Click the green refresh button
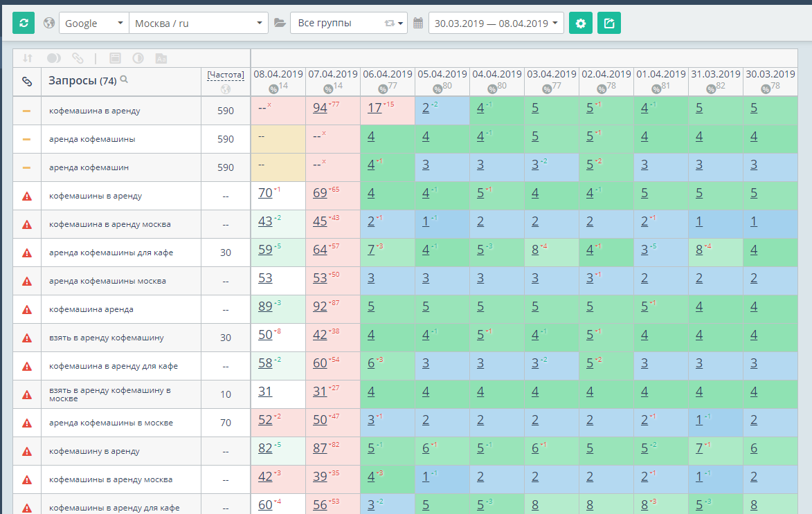 24,24
